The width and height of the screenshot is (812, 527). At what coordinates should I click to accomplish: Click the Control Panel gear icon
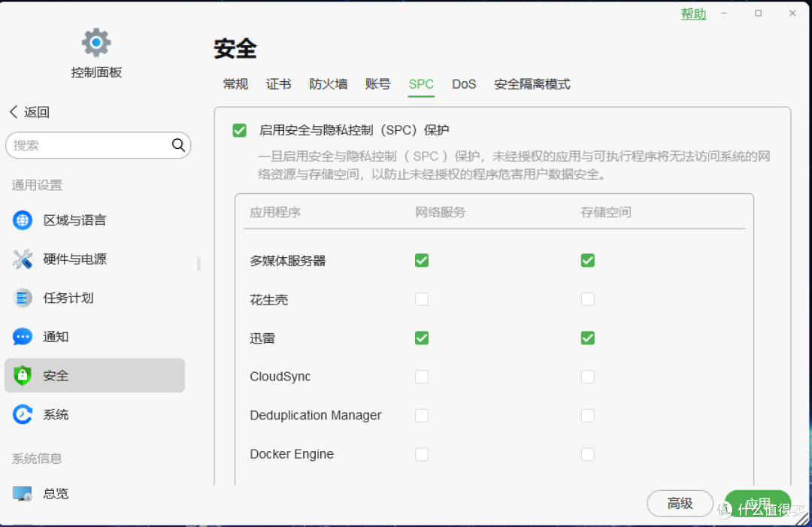point(96,42)
